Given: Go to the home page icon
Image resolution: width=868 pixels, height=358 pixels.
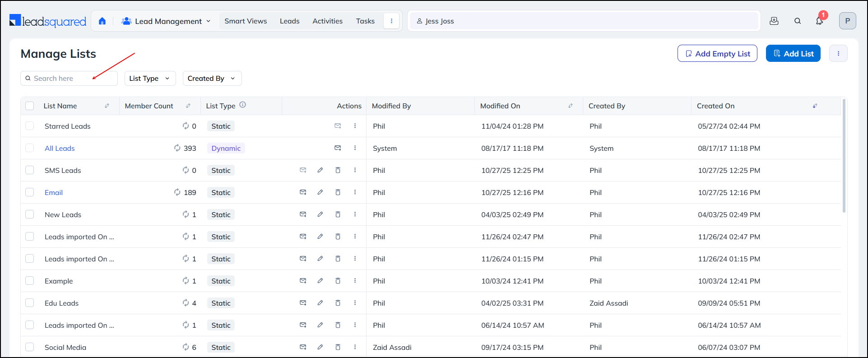Looking at the screenshot, I should 102,21.
